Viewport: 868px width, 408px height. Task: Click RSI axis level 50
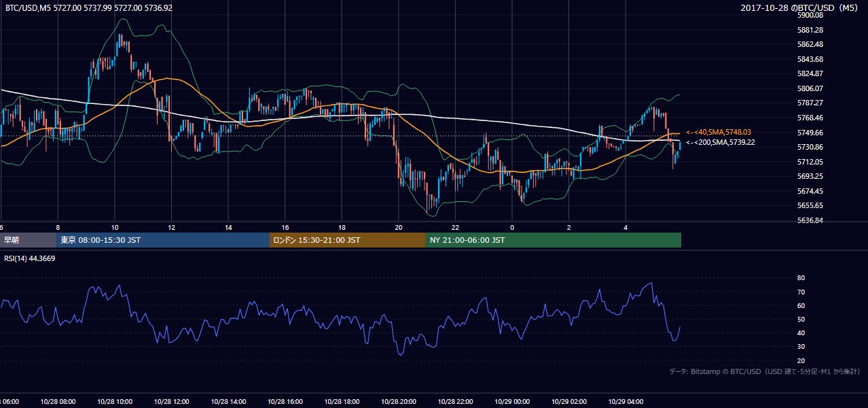click(801, 319)
